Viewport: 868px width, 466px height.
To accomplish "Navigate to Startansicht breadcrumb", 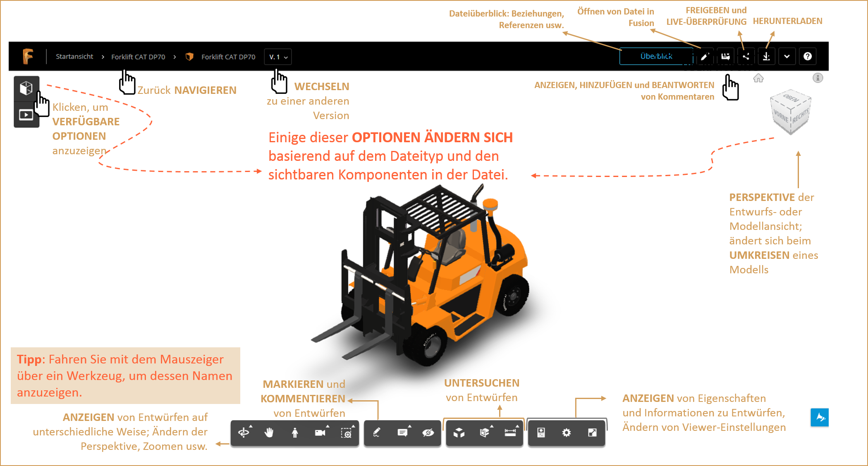I will 74,57.
